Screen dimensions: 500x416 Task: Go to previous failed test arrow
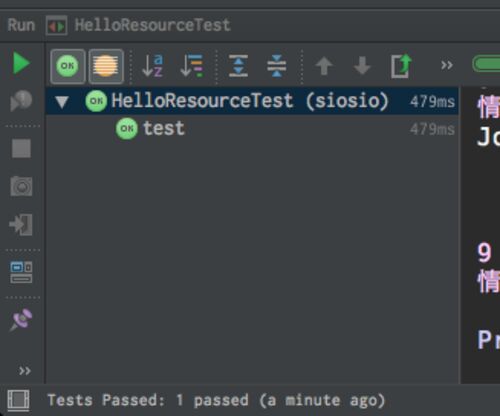(x=324, y=66)
